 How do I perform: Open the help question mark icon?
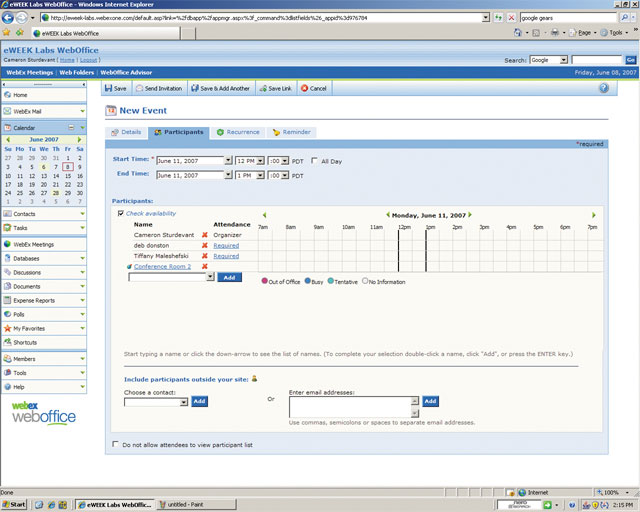tap(604, 88)
